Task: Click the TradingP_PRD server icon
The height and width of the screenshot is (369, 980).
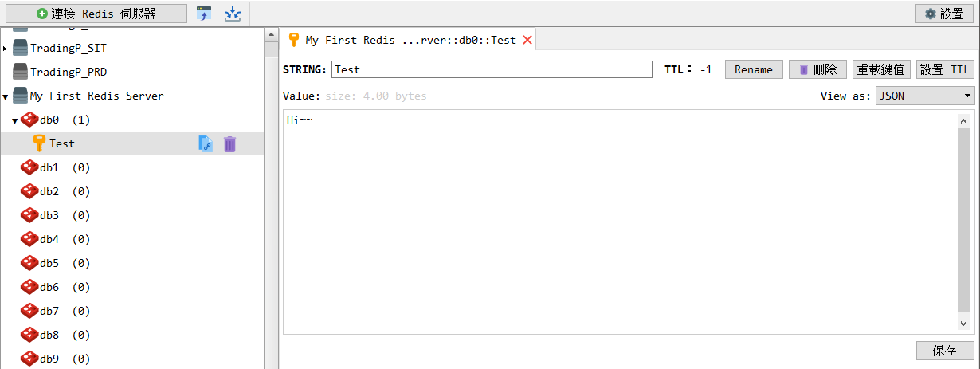Action: (x=21, y=73)
